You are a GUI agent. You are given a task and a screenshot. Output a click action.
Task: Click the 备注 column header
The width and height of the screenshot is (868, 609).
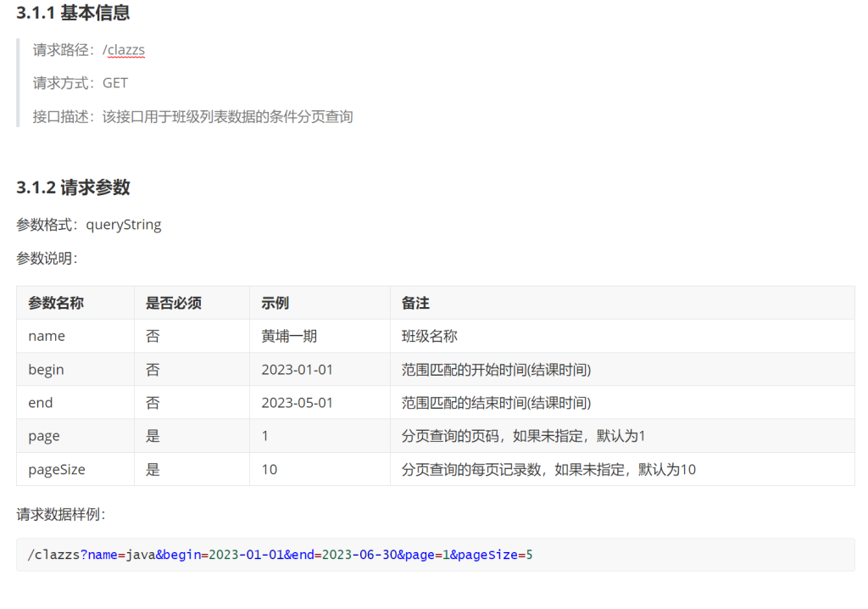[415, 303]
